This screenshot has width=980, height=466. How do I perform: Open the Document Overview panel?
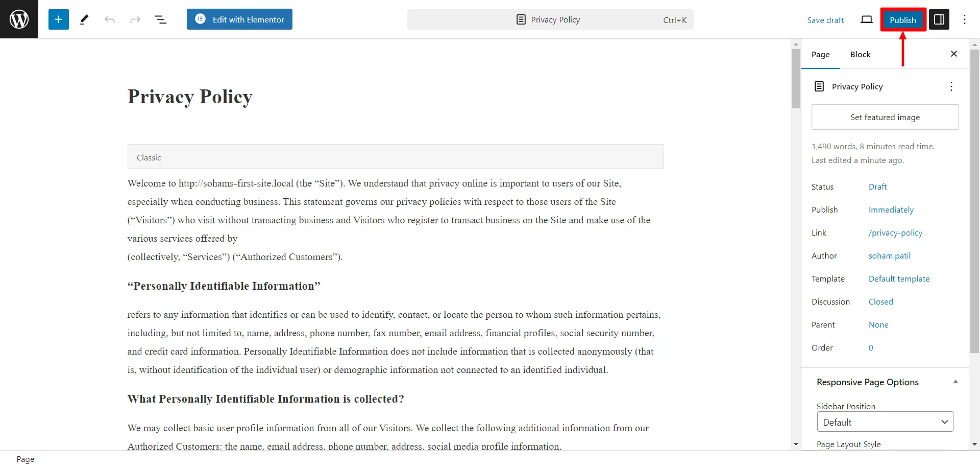161,19
